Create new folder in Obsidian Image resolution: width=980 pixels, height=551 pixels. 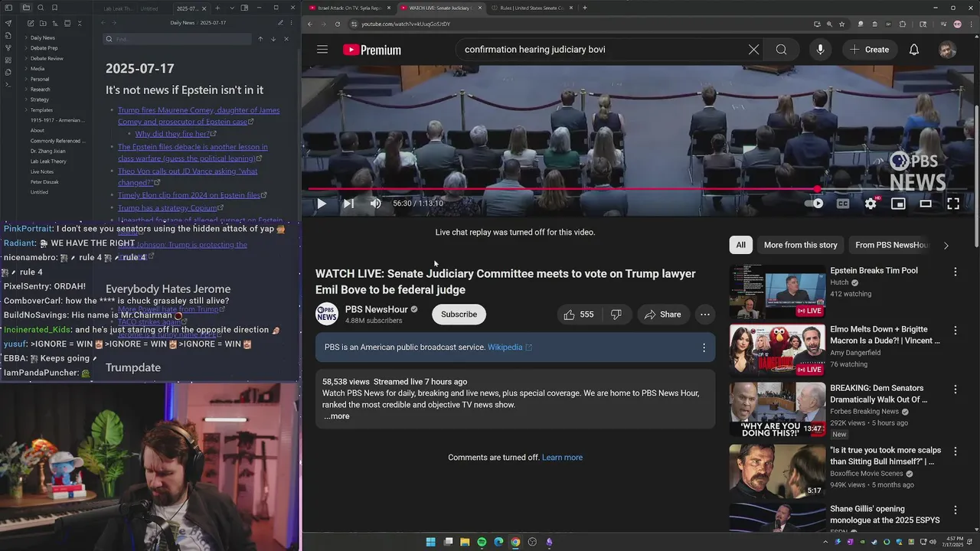pyautogui.click(x=42, y=24)
